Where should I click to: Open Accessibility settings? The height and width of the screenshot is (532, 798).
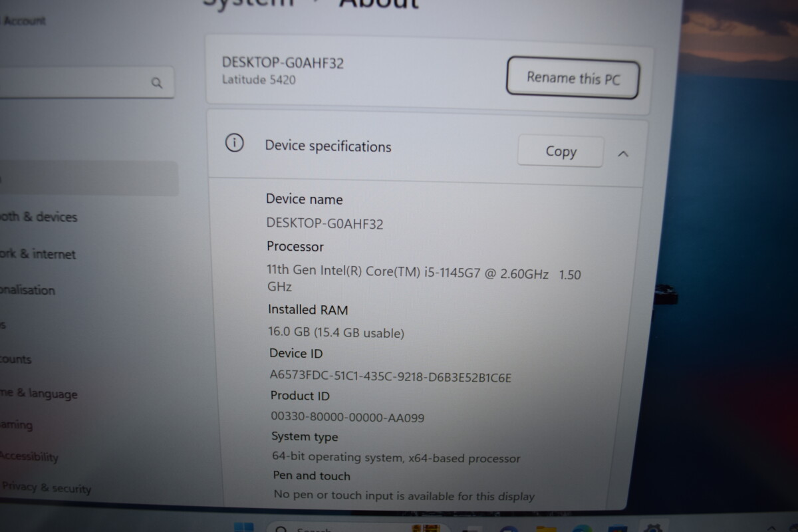tap(29, 456)
